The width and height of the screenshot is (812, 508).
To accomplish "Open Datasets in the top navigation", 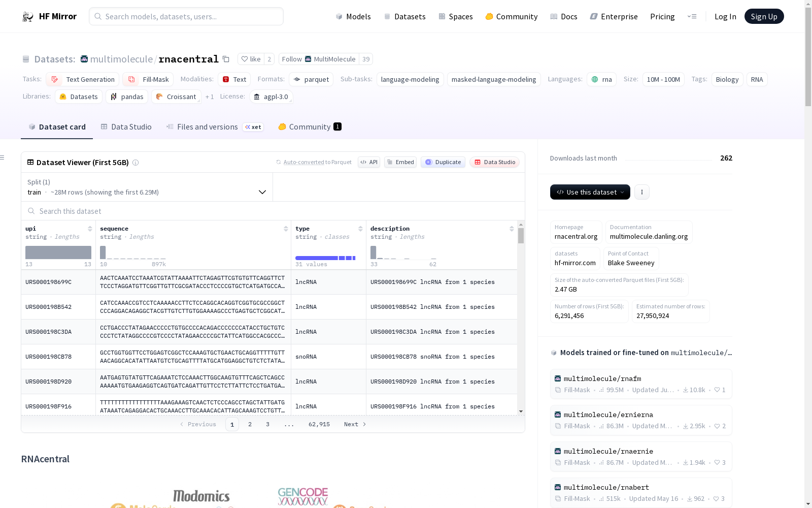I will click(404, 16).
